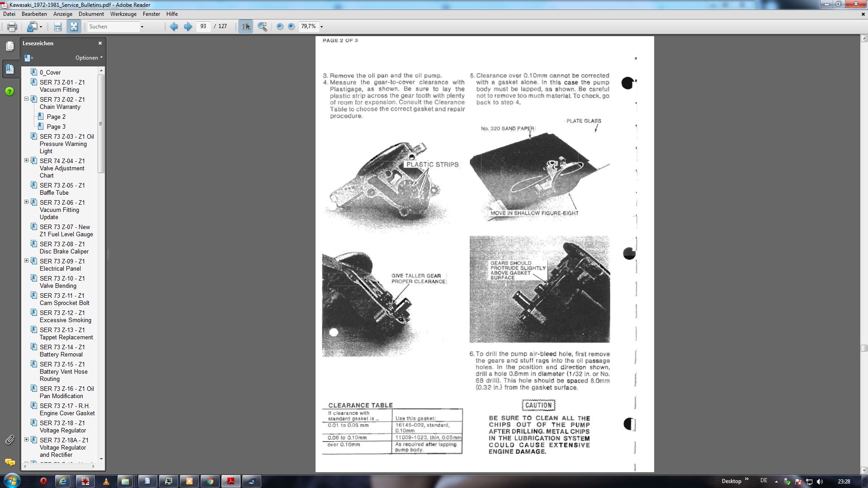Open the dropdown arrow beside the collaborate icon

tap(41, 27)
